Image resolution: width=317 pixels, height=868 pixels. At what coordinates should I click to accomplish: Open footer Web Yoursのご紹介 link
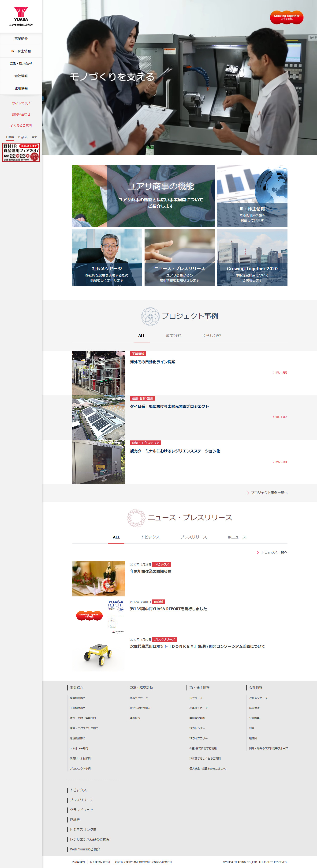85,849
